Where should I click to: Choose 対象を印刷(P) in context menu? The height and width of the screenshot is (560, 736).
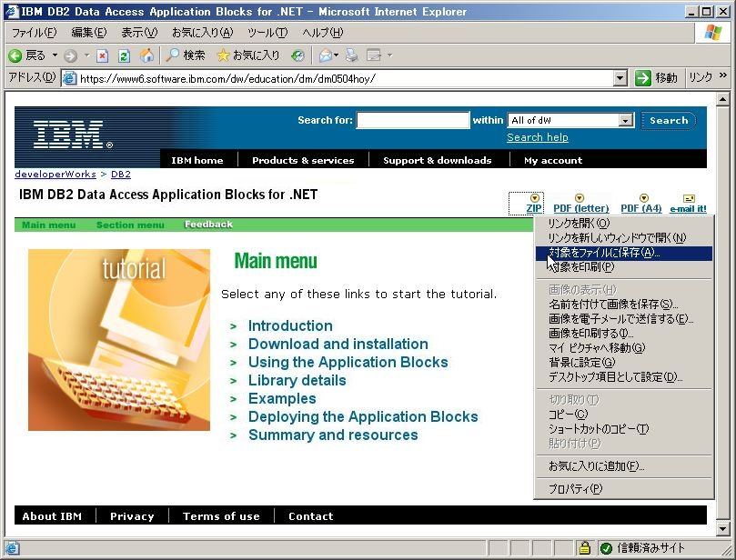click(x=623, y=267)
